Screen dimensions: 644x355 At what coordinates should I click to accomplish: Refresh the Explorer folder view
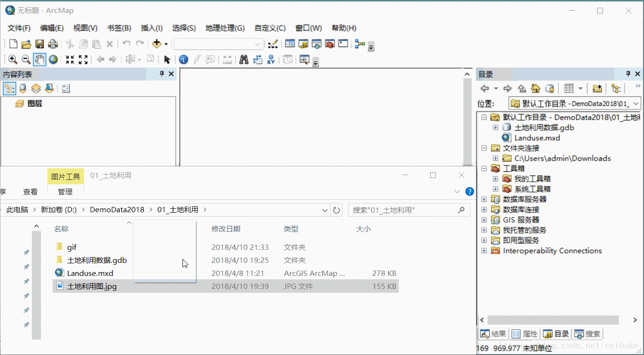336,210
